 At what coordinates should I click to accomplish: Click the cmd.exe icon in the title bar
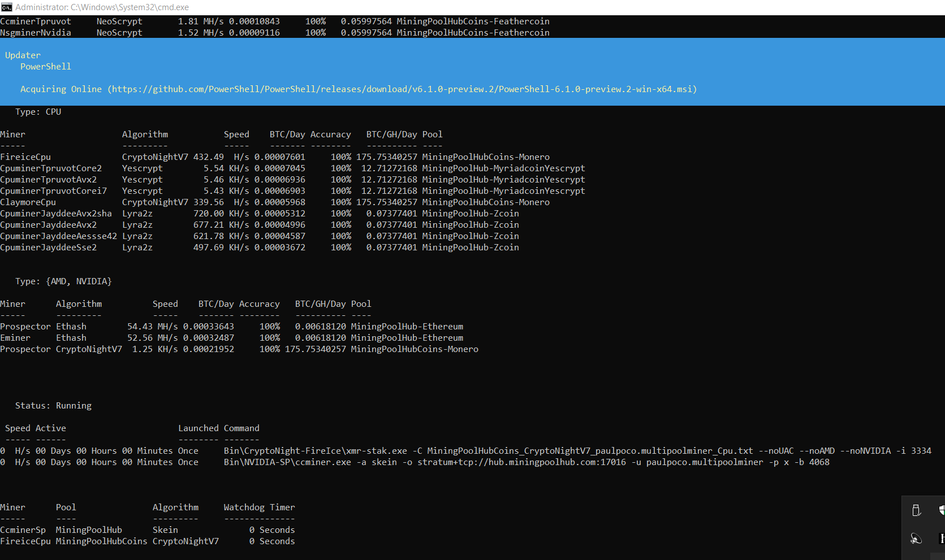coord(7,7)
